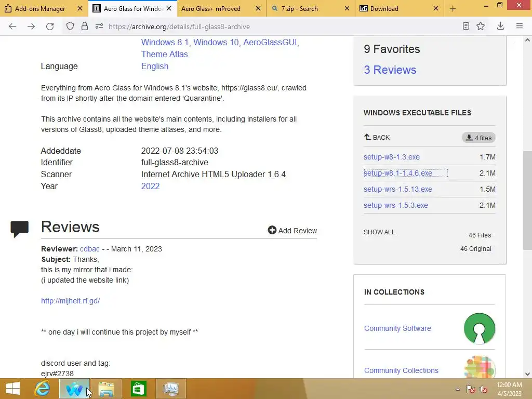Open the Community Collections link
Screen dimensions: 532x399
pyautogui.click(x=401, y=370)
